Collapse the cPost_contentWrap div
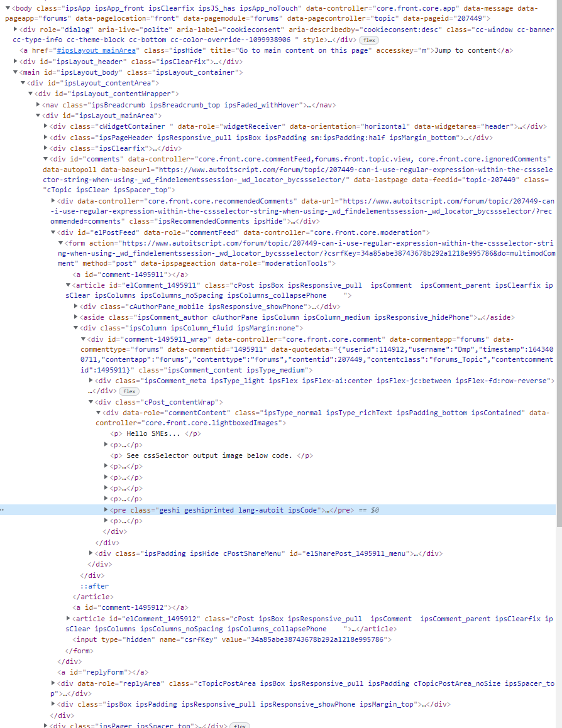 click(x=91, y=402)
